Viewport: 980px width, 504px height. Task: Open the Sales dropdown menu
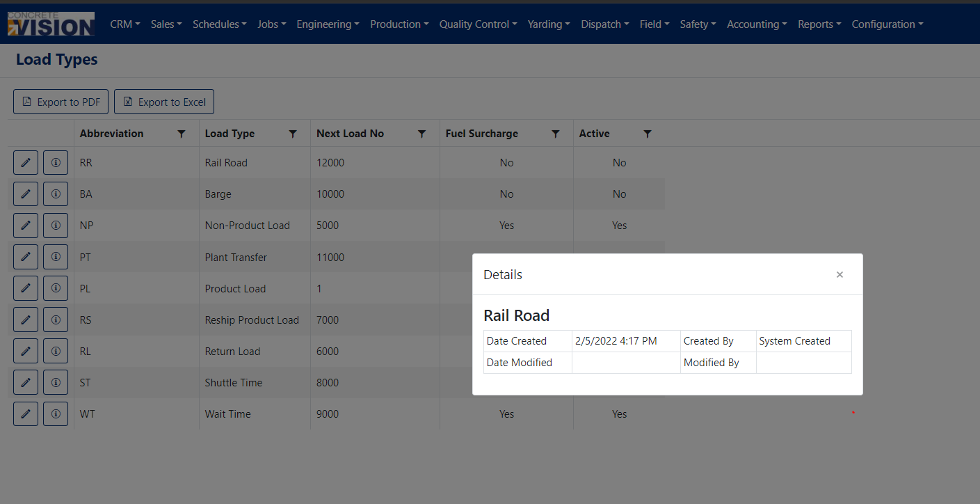point(166,24)
